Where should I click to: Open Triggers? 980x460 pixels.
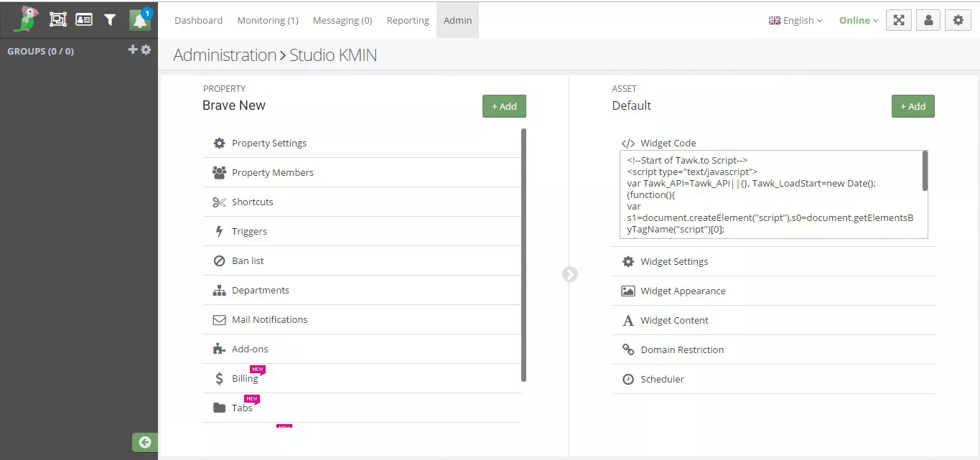coord(362,231)
